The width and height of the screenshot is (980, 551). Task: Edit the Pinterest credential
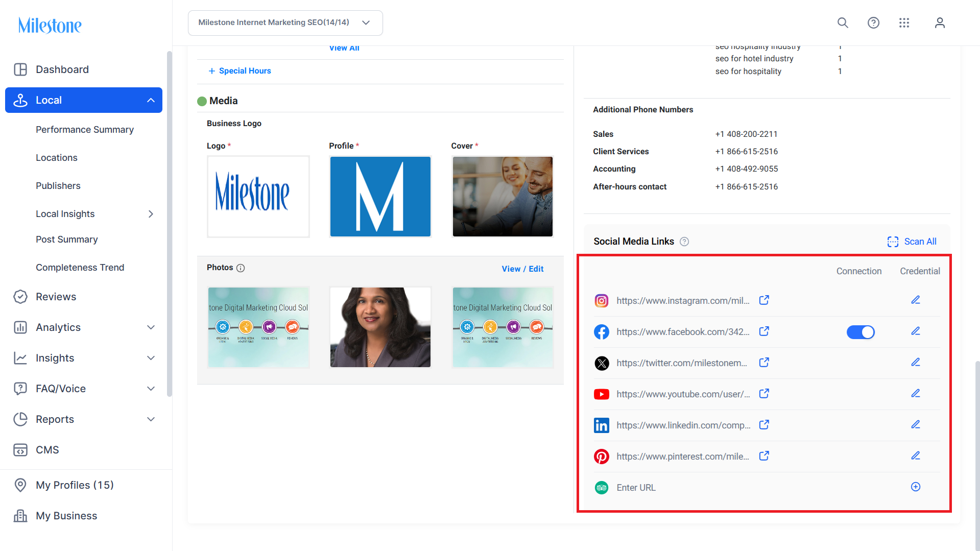916,456
